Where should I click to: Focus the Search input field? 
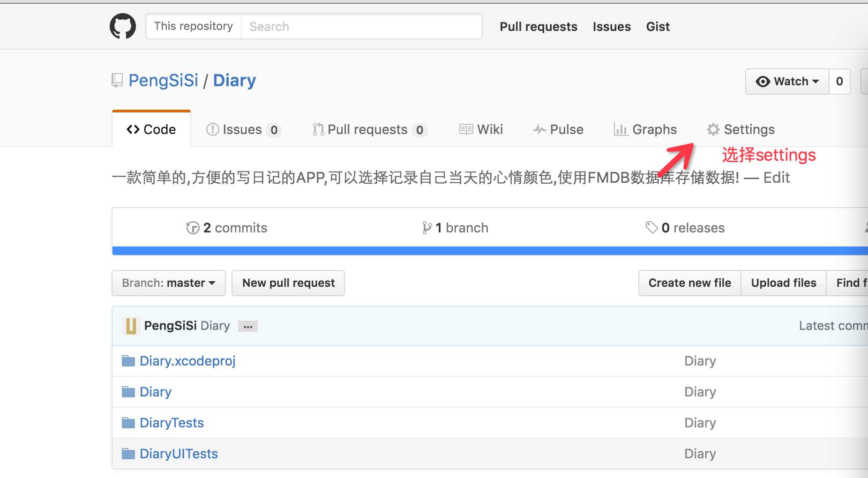tap(361, 26)
